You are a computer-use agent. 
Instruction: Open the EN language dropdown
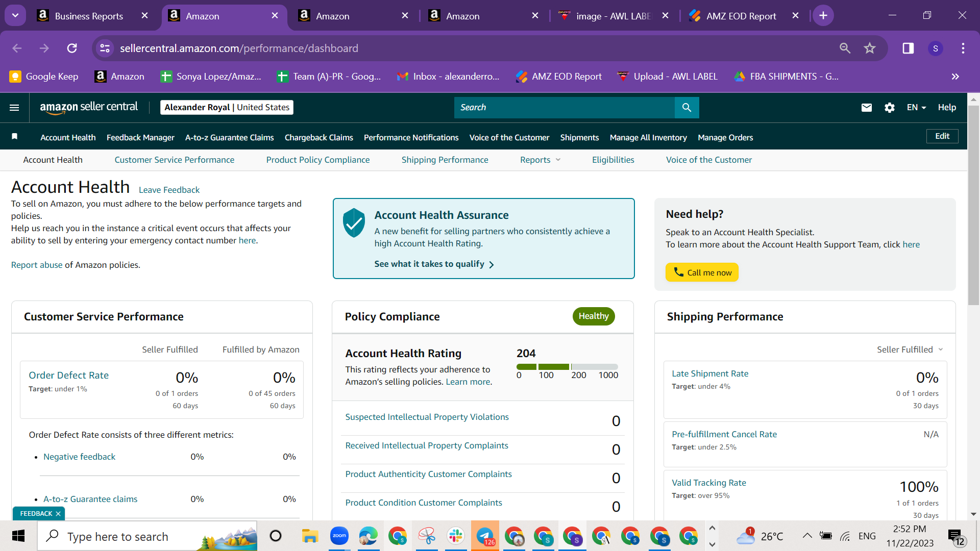click(916, 108)
